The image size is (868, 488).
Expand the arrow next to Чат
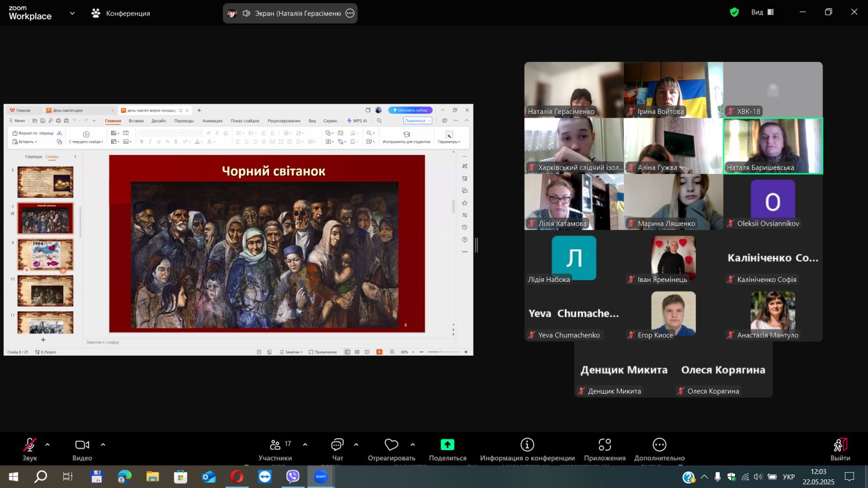tap(356, 445)
